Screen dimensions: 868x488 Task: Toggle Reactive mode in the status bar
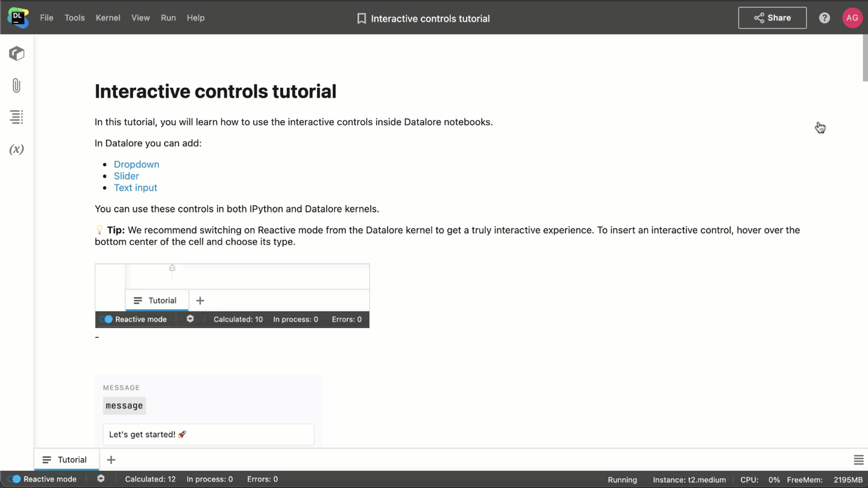pos(14,479)
